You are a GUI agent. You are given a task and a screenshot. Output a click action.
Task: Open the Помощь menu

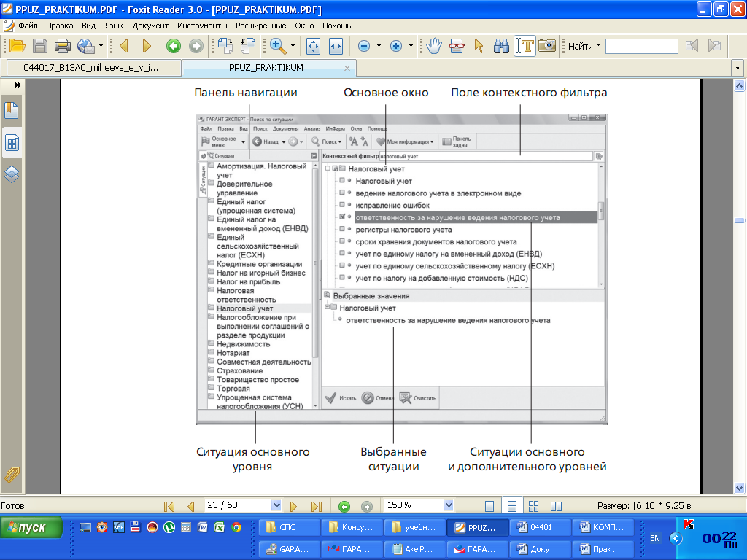[337, 26]
